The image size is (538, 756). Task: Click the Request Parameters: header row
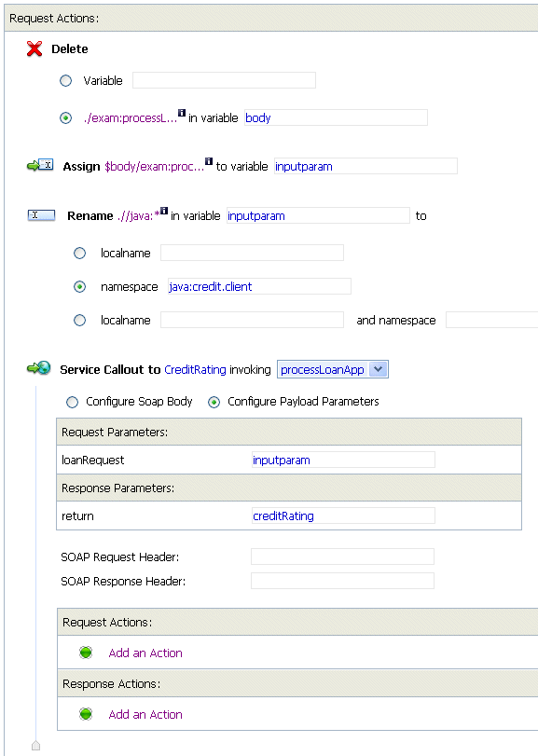click(289, 432)
